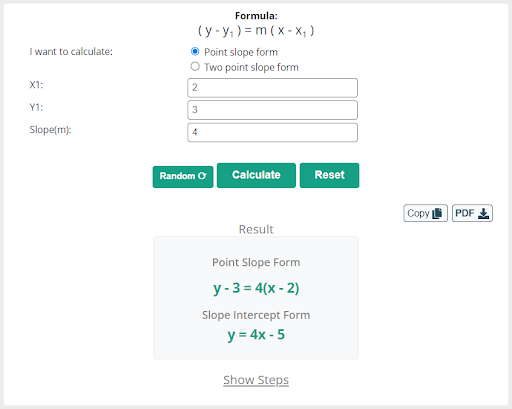Viewport: 512px width, 409px height.
Task: Click the slope intercept result y = 4x - 5
Action: pyautogui.click(x=256, y=335)
